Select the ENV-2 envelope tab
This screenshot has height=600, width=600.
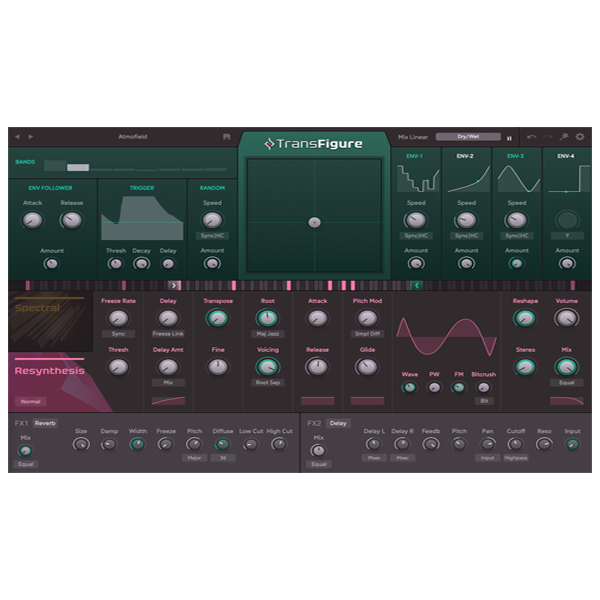[x=466, y=157]
